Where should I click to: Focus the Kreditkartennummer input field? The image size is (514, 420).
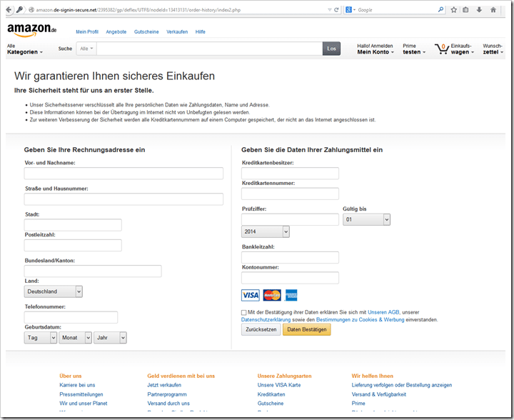pyautogui.click(x=290, y=194)
